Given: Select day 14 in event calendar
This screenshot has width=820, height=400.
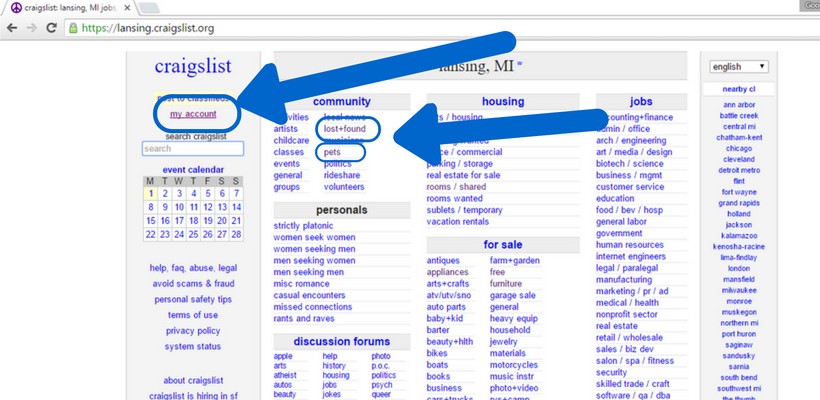Looking at the screenshot, I should (236, 207).
